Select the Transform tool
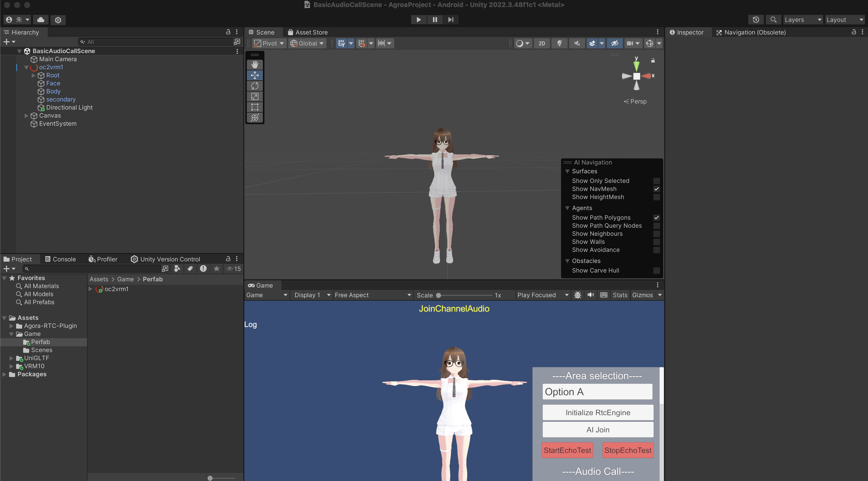Screen dimensions: 868x481 coord(255,117)
